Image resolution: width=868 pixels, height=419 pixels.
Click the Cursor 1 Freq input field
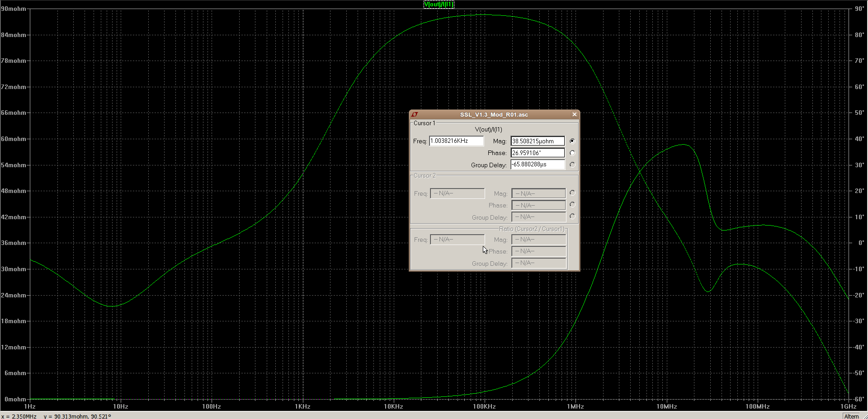[456, 141]
